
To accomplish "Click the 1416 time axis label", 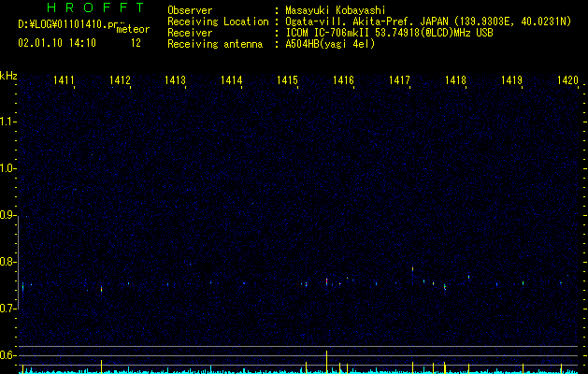I will (343, 80).
